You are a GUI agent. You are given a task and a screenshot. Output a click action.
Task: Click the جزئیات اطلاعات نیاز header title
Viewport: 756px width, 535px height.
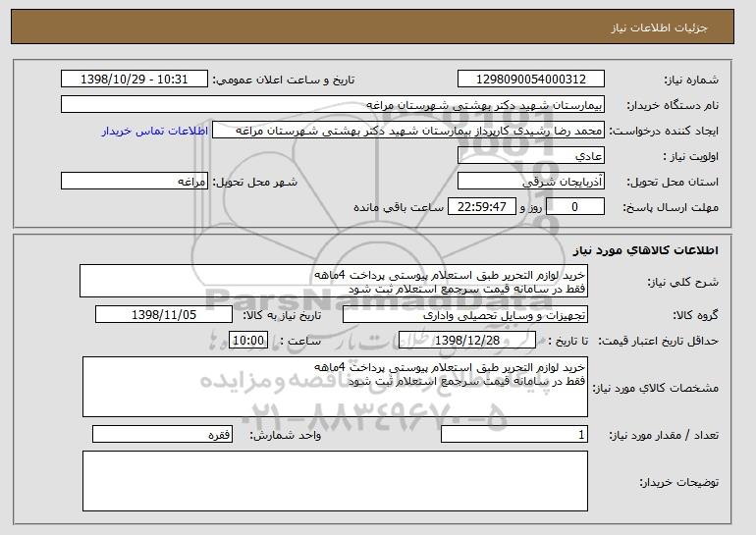659,27
